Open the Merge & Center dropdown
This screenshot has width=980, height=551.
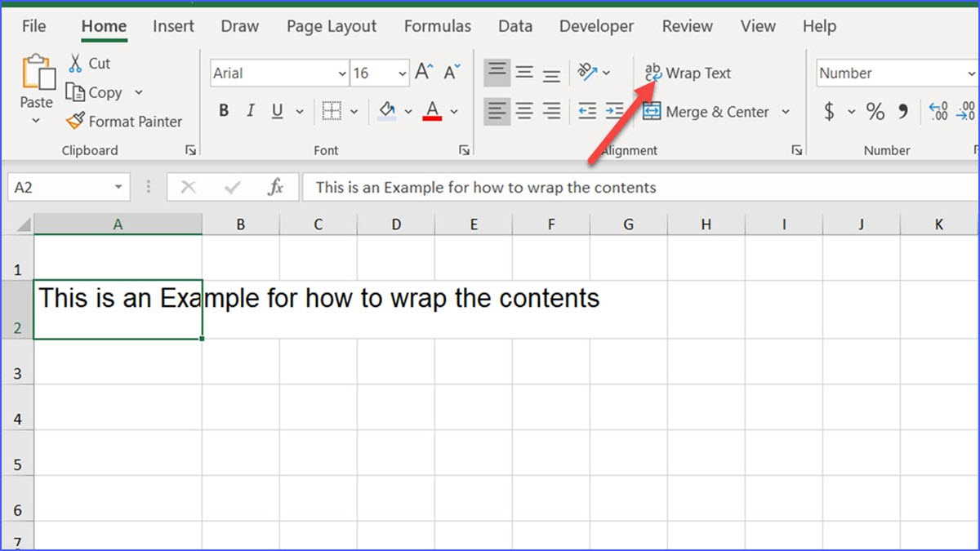786,112
